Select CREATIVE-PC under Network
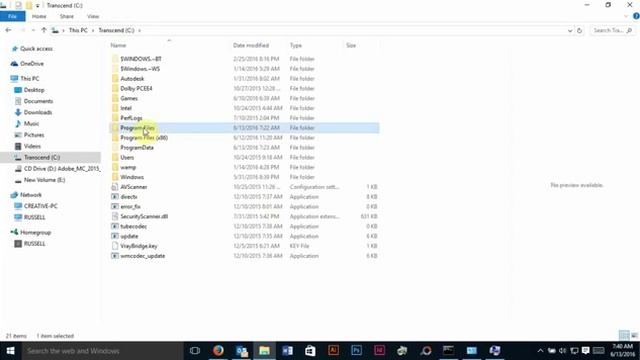Viewport: 640px width, 360px height. (x=40, y=206)
